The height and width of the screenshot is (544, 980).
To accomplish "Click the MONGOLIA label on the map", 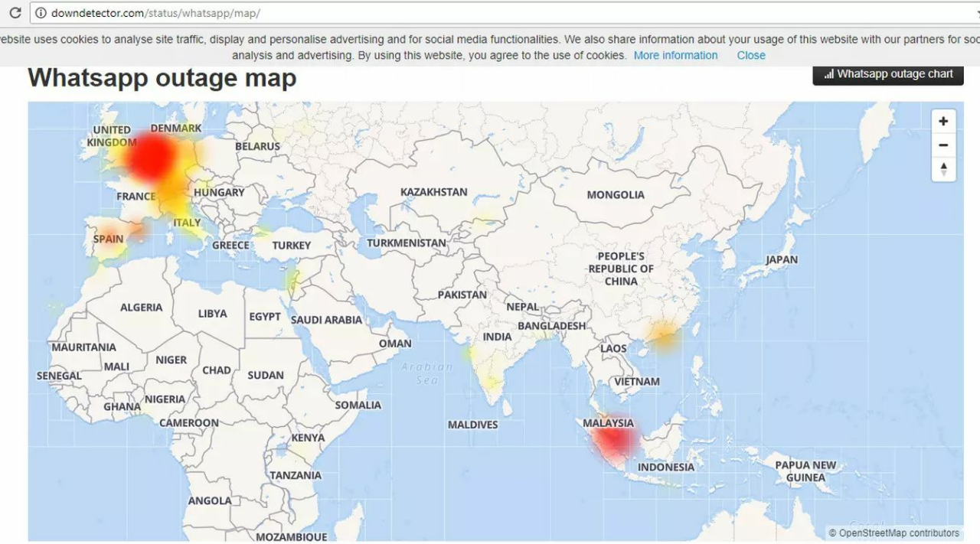I will 616,195.
